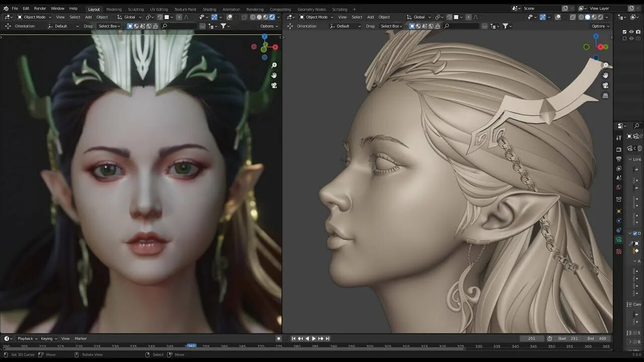The width and height of the screenshot is (644, 362).
Task: Switch right viewport to orthographic grid view
Action: (x=605, y=96)
